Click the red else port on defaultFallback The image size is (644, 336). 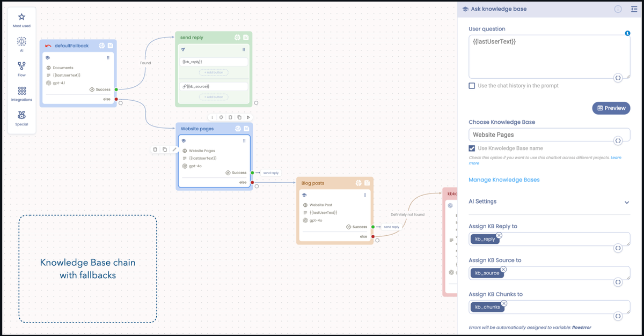pos(116,99)
